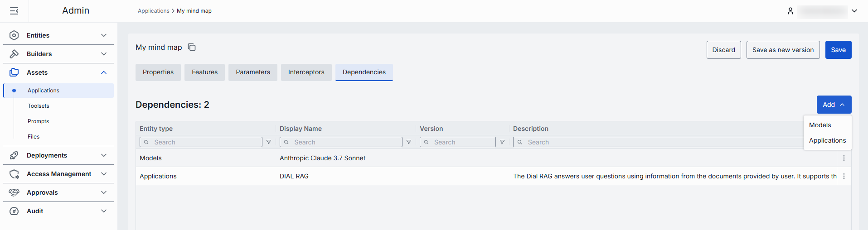This screenshot has height=230, width=868.
Task: Go to Toolsets in the sidebar
Action: [39, 106]
